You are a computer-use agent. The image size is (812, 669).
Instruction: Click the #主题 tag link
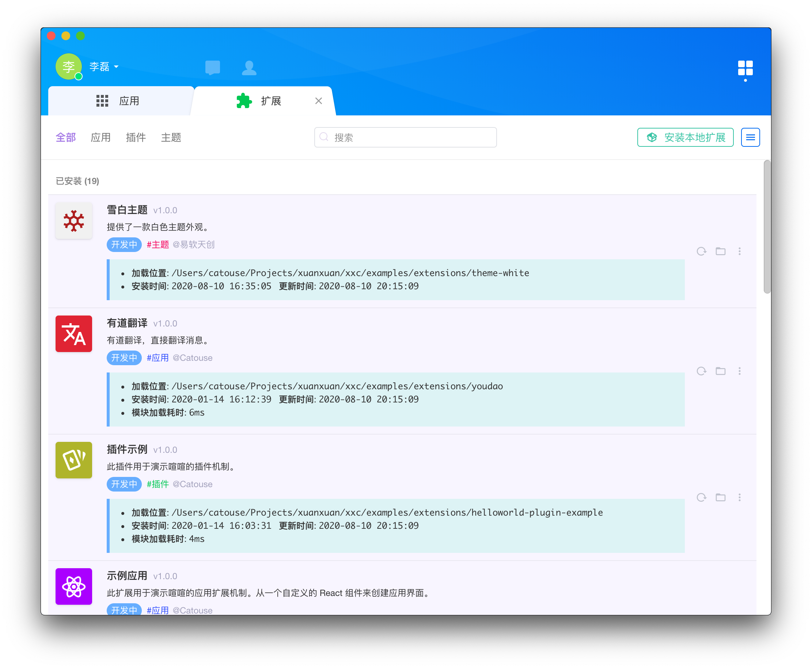[x=158, y=245]
